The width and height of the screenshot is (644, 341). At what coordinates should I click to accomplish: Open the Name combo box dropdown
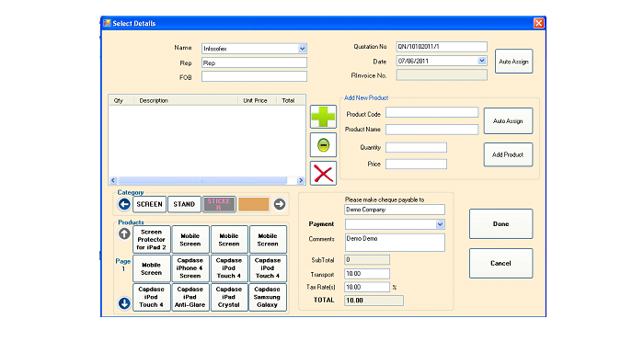coord(302,49)
